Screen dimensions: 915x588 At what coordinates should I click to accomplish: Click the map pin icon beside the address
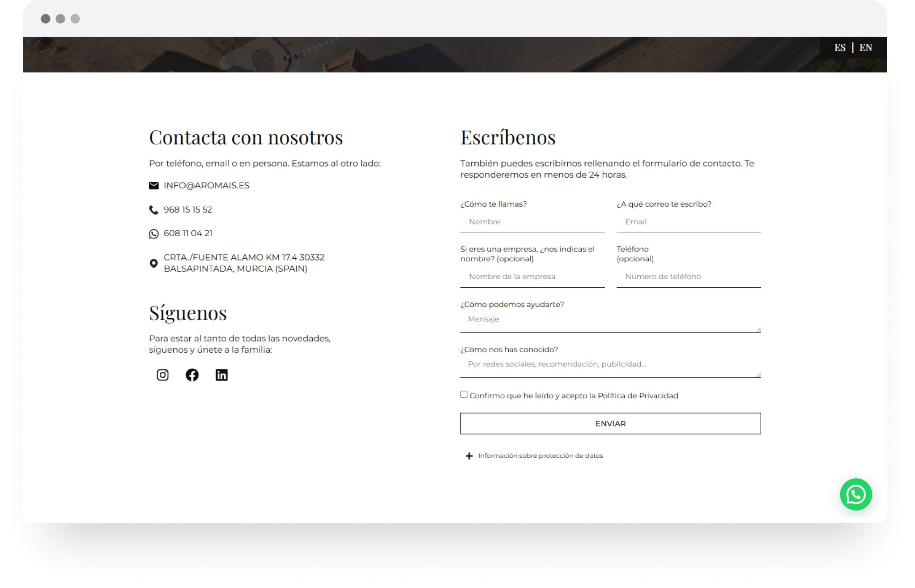click(x=153, y=263)
